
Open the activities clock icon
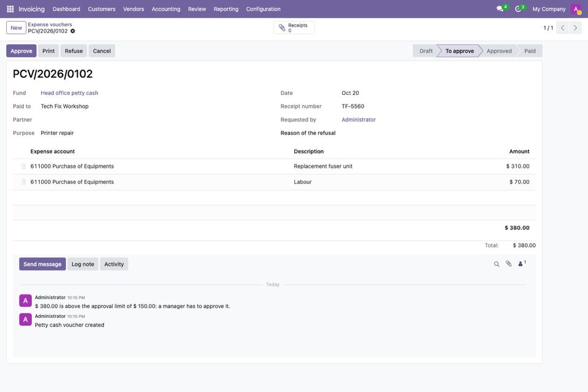click(x=518, y=9)
